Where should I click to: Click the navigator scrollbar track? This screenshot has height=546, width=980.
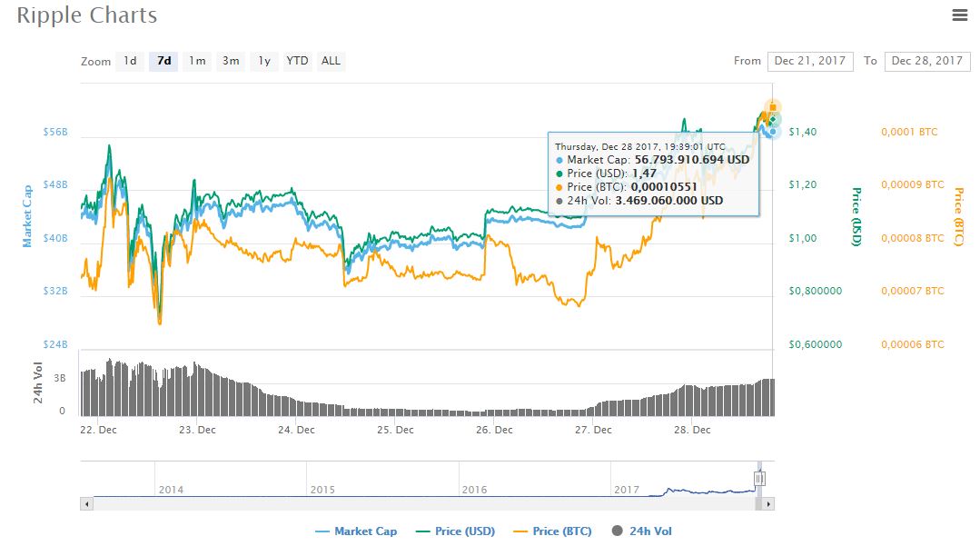pyautogui.click(x=424, y=503)
